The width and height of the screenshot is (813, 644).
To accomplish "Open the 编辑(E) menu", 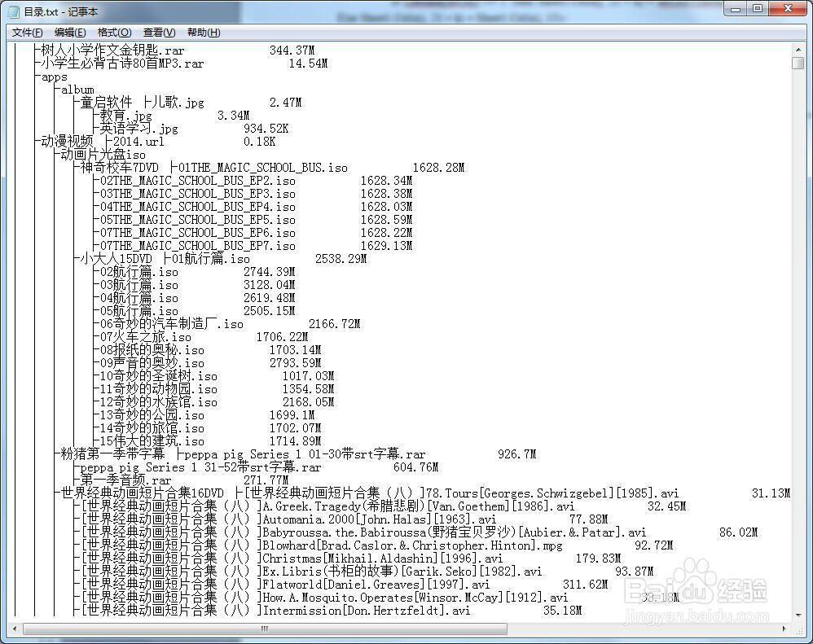I will (70, 33).
